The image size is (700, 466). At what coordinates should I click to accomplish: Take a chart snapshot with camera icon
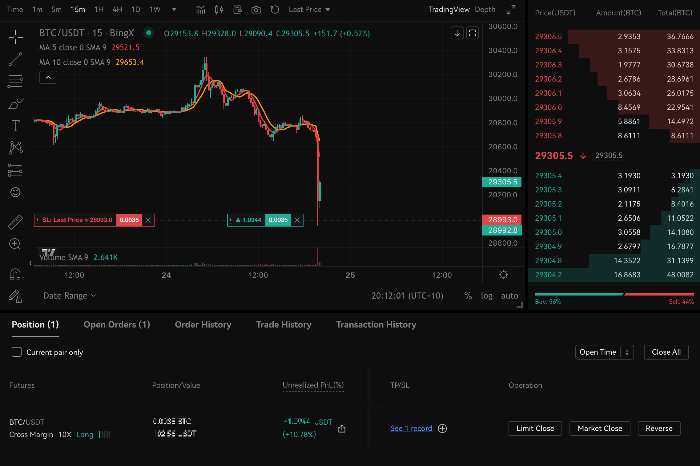pos(256,10)
